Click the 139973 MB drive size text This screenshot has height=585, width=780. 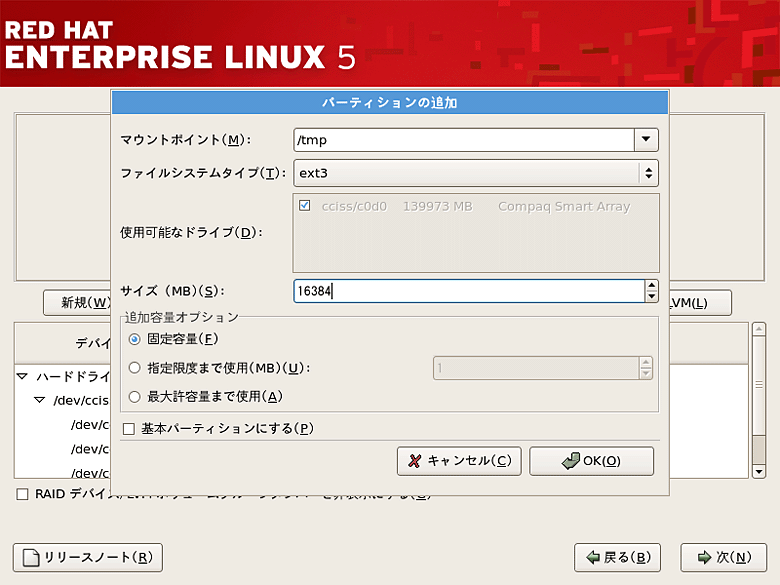coord(438,206)
